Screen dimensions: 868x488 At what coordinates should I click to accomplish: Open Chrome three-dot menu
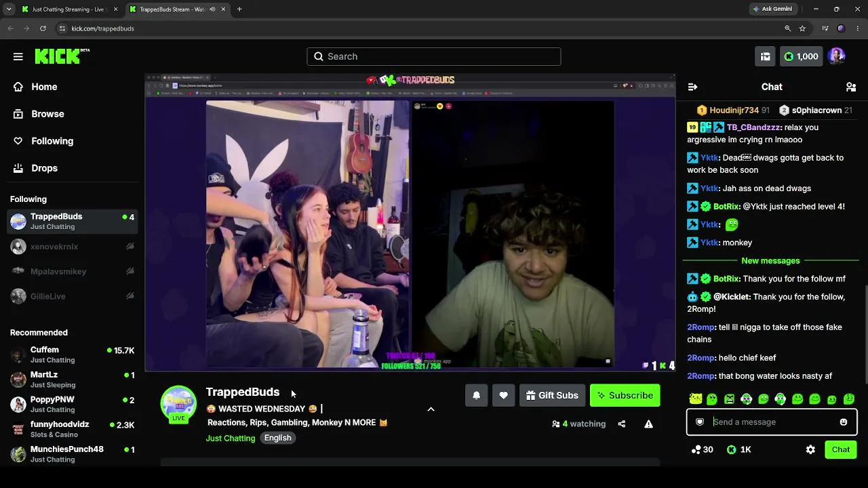tap(858, 28)
